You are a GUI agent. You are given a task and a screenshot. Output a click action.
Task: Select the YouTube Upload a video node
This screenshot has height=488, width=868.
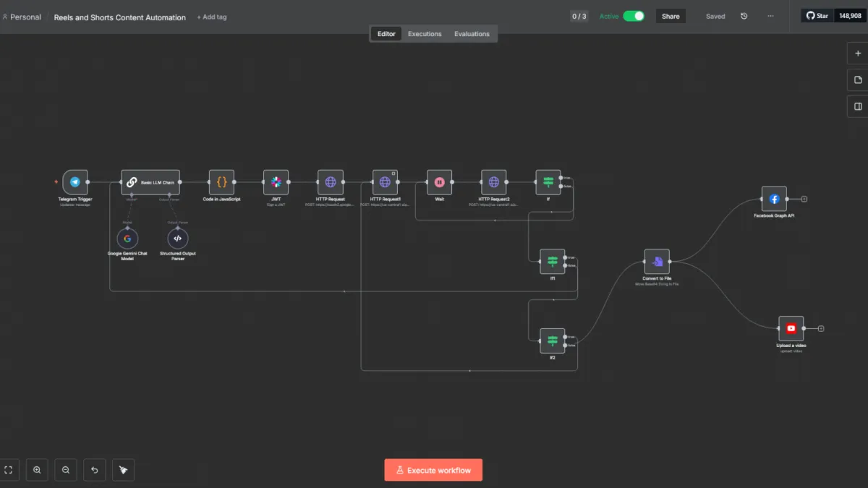click(x=791, y=328)
